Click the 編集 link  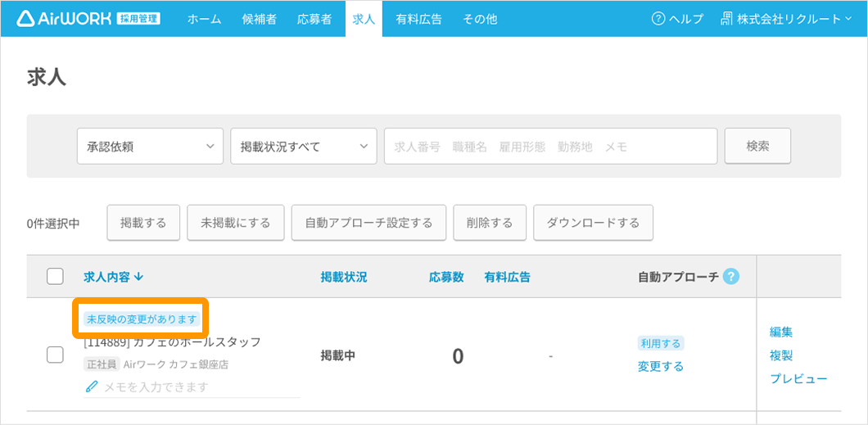coord(781,332)
